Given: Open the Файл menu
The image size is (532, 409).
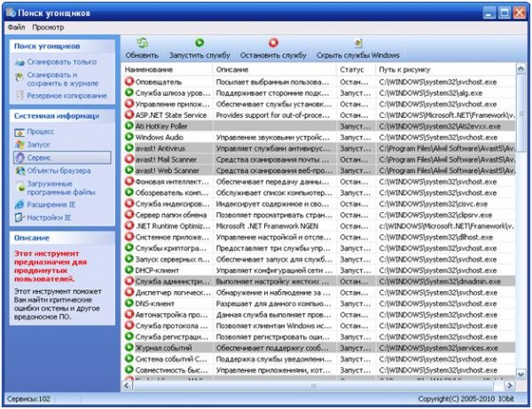Looking at the screenshot, I should [x=16, y=28].
